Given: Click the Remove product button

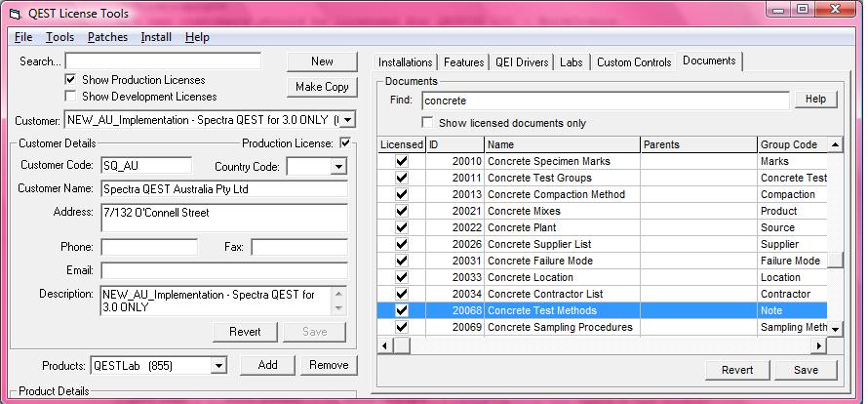Looking at the screenshot, I should click(329, 365).
